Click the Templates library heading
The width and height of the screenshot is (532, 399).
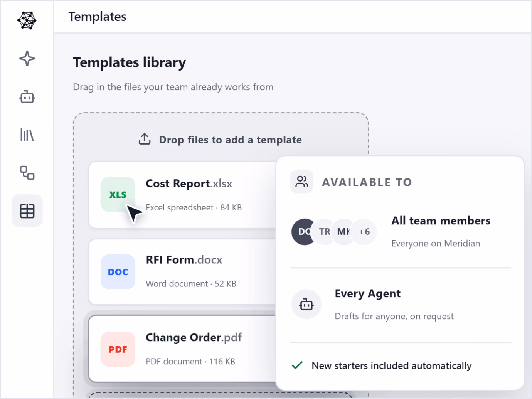point(130,62)
